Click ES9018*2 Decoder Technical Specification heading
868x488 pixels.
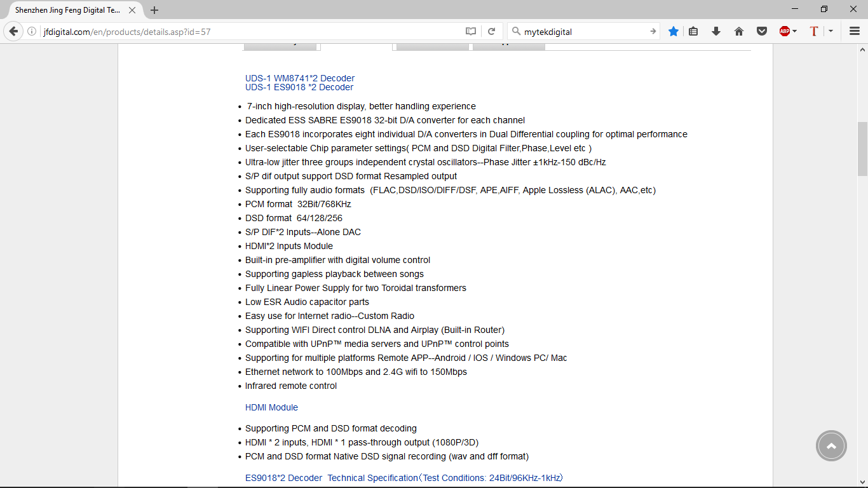pyautogui.click(x=404, y=478)
